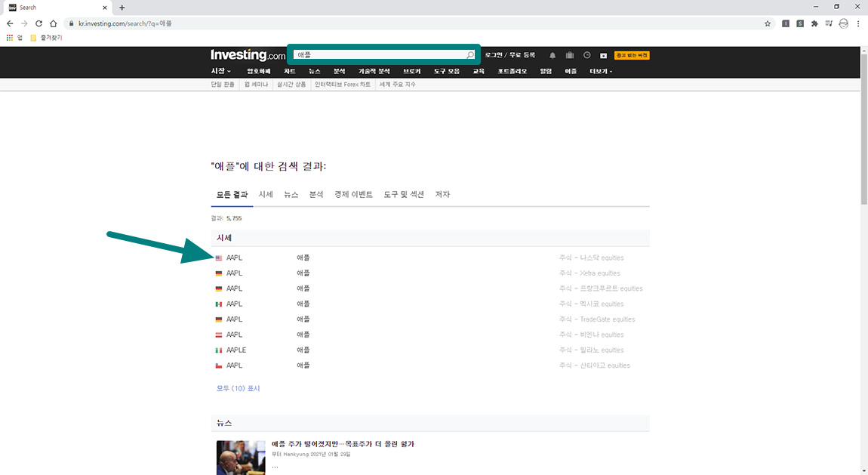This screenshot has height=475, width=868.
Task: Click the Chrome profile avatar icon
Action: coord(844,24)
